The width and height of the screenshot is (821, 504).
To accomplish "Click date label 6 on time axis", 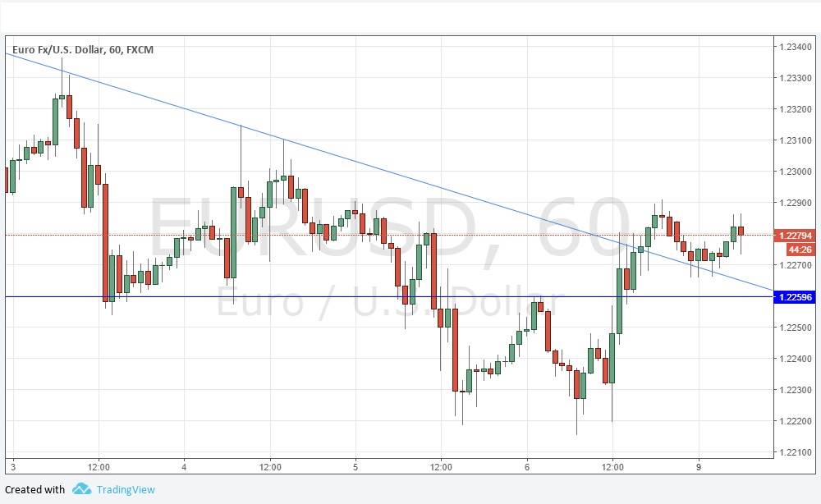I will (527, 467).
